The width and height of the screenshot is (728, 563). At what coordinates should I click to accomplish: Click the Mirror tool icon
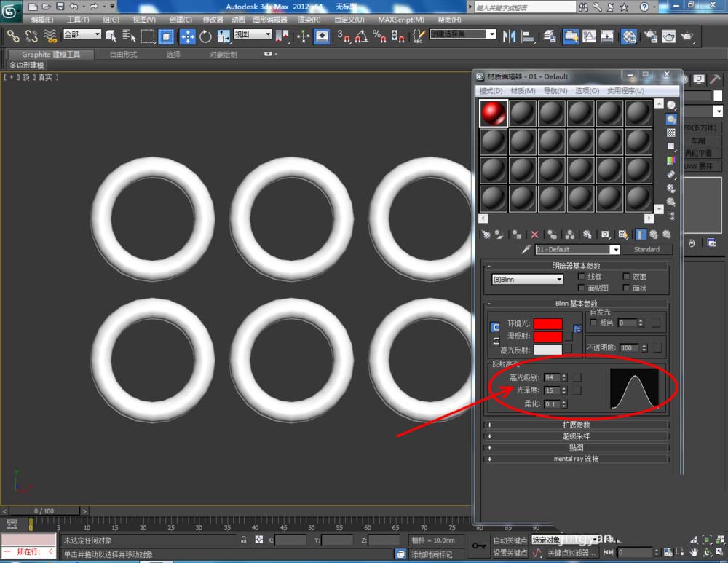point(510,36)
